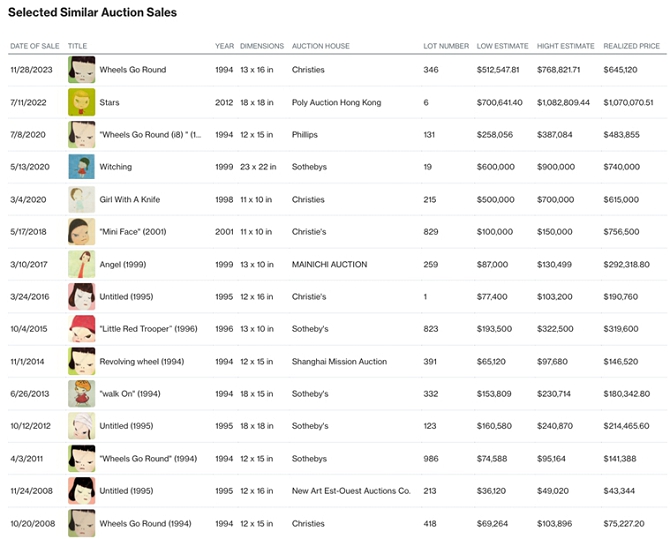Open the Witching artwork thumbnail
Image resolution: width=670 pixels, height=539 pixels.
[81, 167]
